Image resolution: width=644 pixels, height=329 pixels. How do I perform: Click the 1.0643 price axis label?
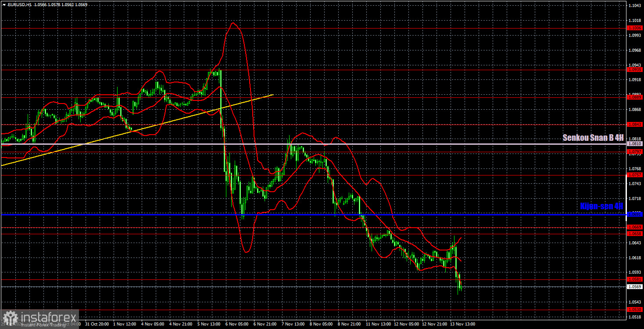click(635, 243)
